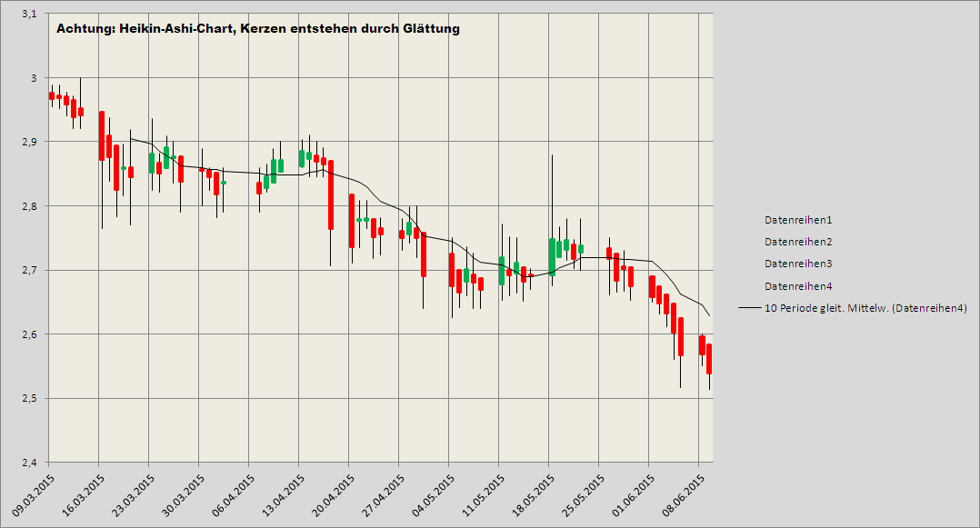Click the y-axis label 3,1

tap(29, 14)
